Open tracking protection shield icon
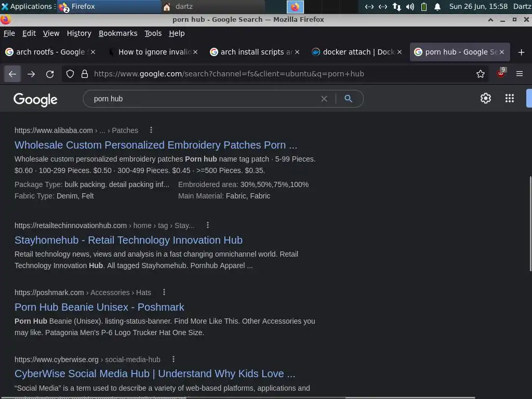 [x=70, y=74]
